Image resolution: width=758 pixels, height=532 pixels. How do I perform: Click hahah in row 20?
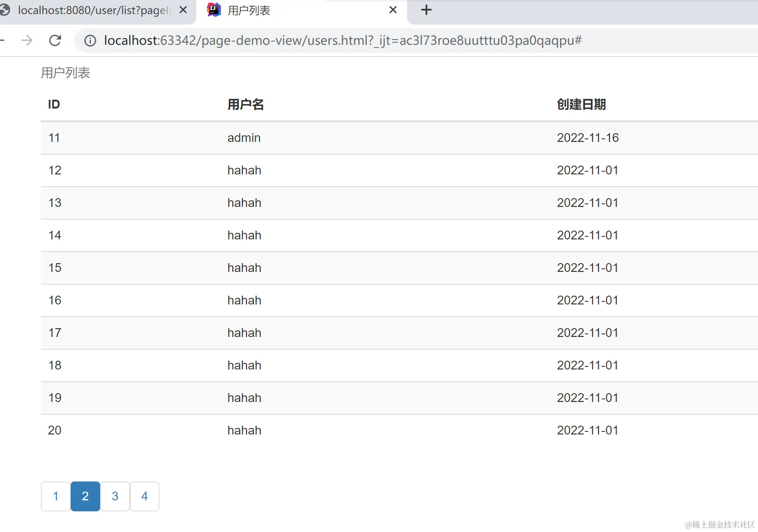pyautogui.click(x=244, y=431)
